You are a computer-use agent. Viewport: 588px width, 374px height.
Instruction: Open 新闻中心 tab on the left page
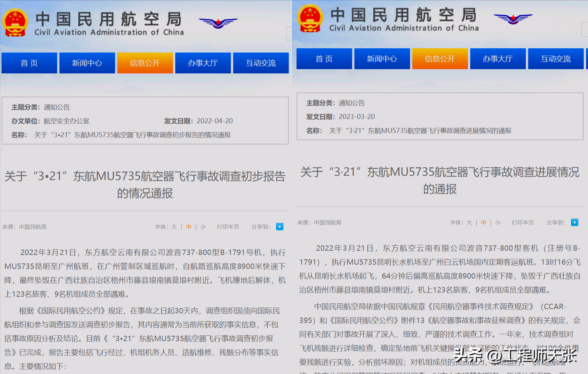tap(87, 63)
